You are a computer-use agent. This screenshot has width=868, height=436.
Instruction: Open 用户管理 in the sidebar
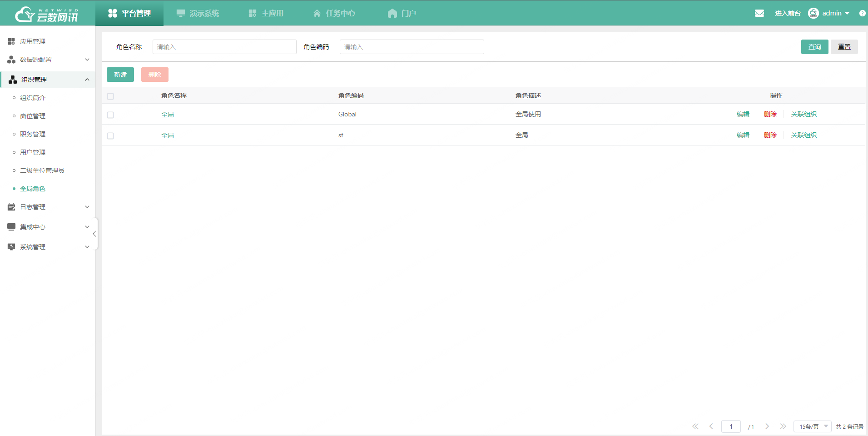[33, 152]
